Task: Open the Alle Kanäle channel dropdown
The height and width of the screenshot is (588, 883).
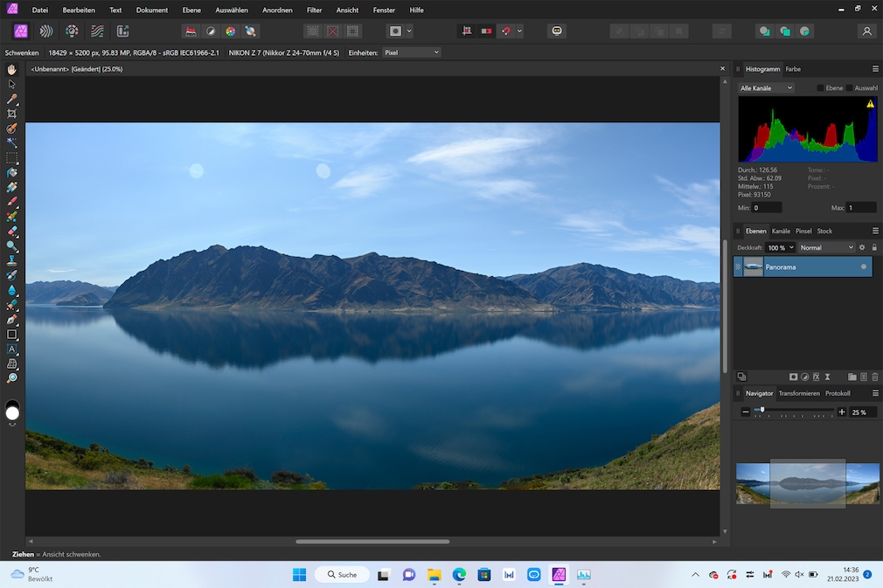Action: point(766,87)
